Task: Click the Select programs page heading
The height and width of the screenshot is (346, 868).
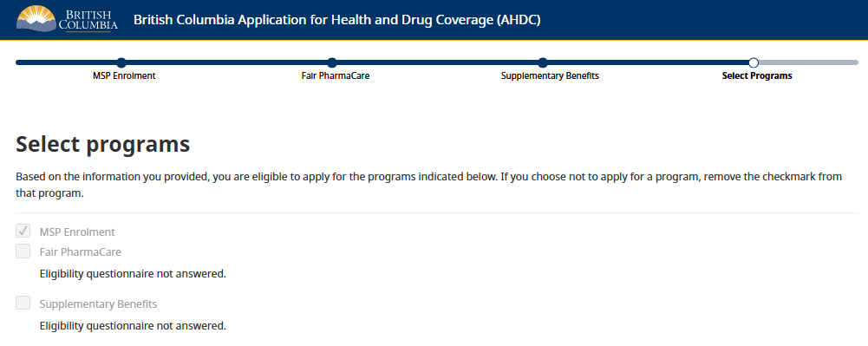Action: 103,144
